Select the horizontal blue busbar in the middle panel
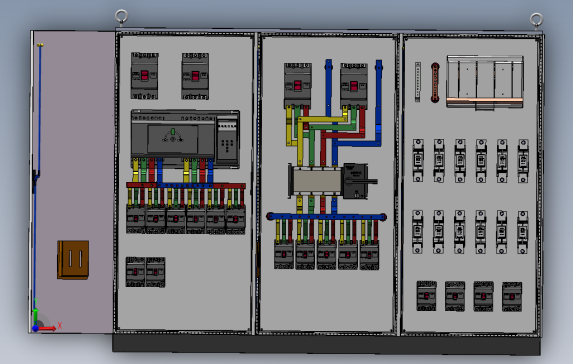 coord(326,217)
